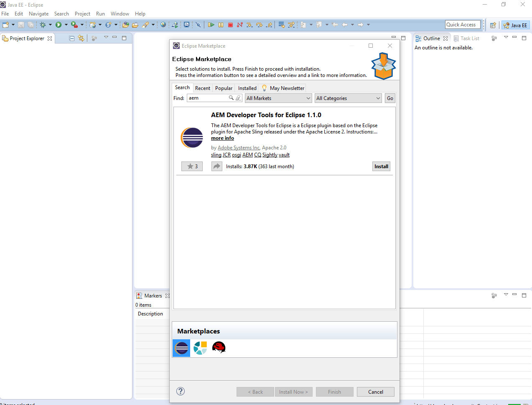
Task: Expand the All Categories dropdown
Action: (x=378, y=98)
